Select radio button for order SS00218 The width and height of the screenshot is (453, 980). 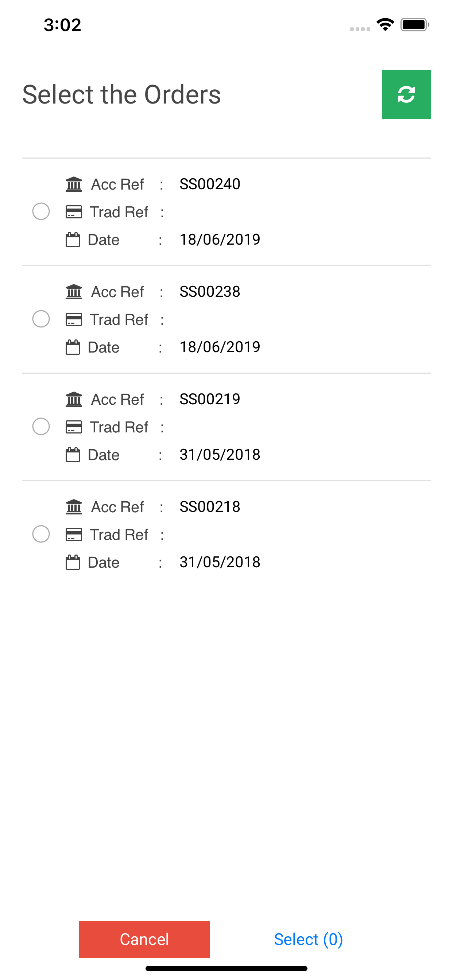pos(41,534)
